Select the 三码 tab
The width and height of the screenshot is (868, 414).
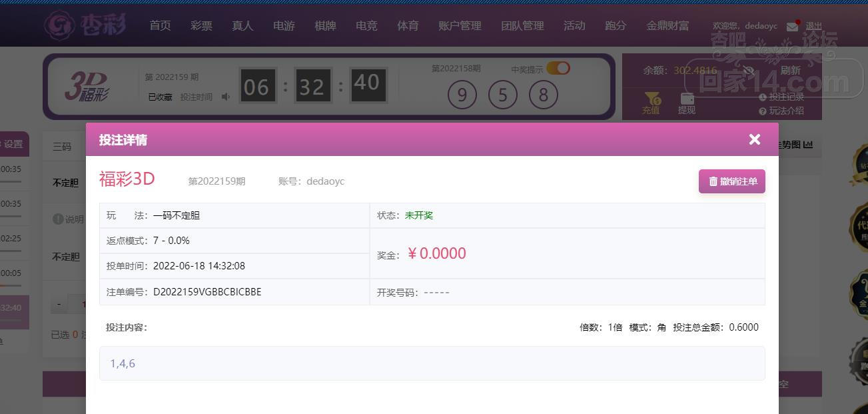click(x=62, y=146)
